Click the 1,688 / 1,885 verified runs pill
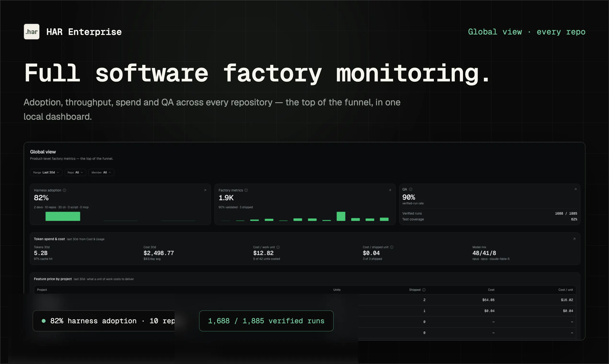The width and height of the screenshot is (609, 364). pyautogui.click(x=266, y=321)
